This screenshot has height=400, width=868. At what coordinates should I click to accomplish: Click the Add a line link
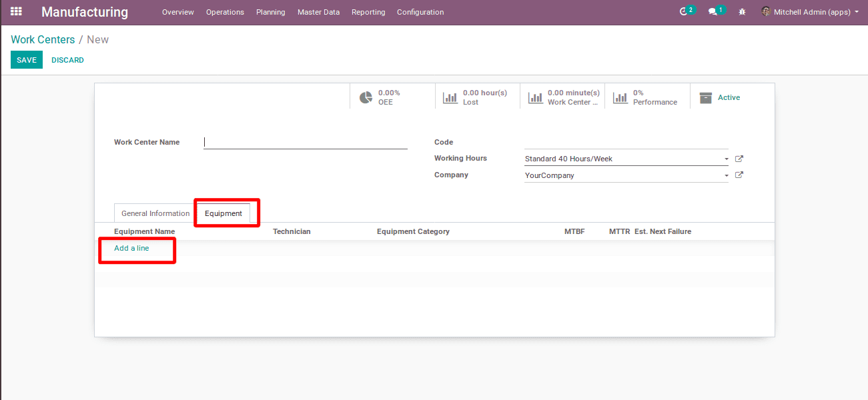coord(131,248)
